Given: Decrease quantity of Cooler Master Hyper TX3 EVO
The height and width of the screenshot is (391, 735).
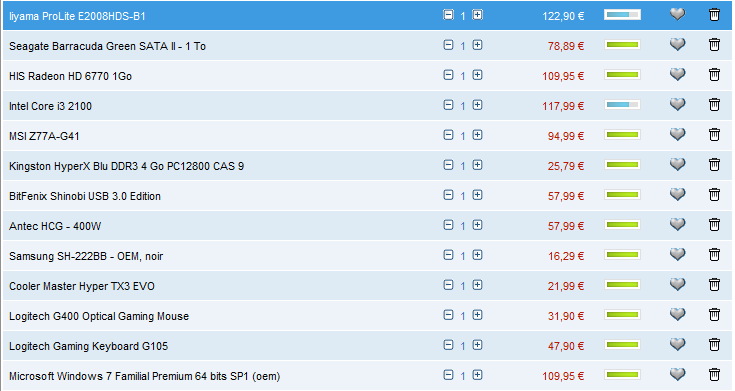Looking at the screenshot, I should pos(448,285).
